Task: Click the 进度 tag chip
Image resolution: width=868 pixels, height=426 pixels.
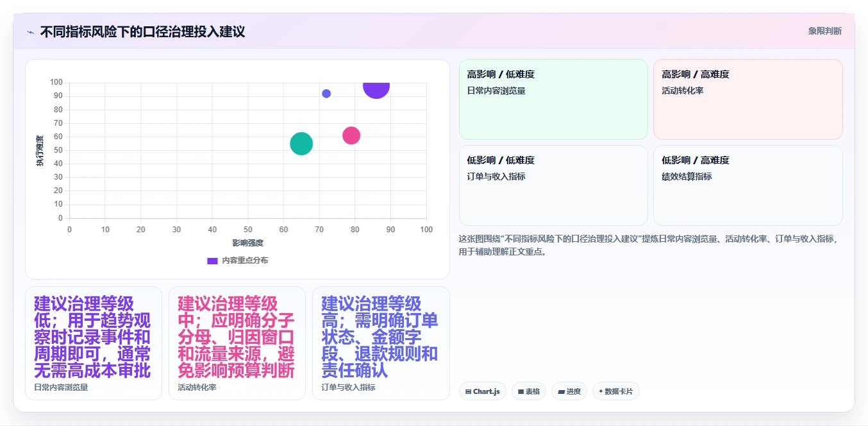Action: 569,391
